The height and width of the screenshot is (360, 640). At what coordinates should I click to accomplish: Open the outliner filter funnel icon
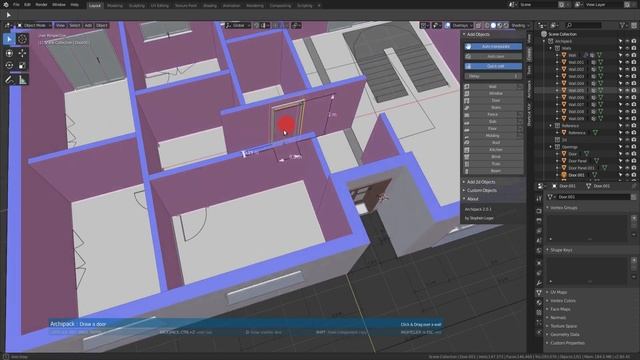point(623,25)
